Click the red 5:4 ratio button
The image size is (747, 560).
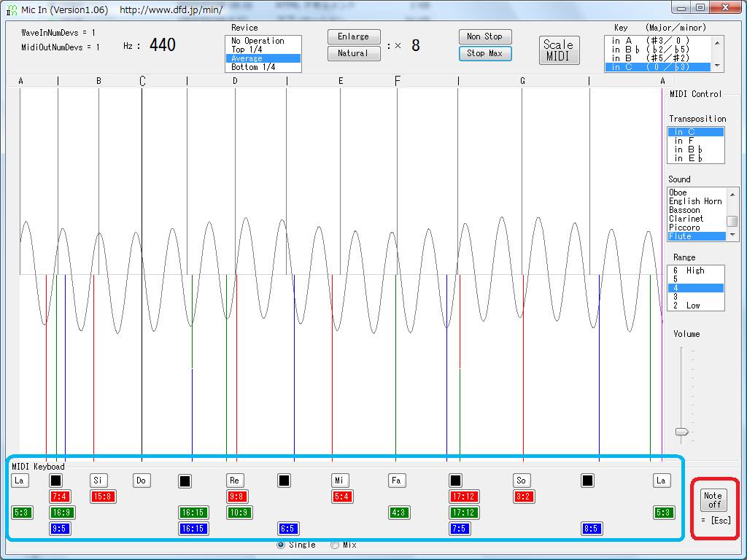tap(343, 497)
